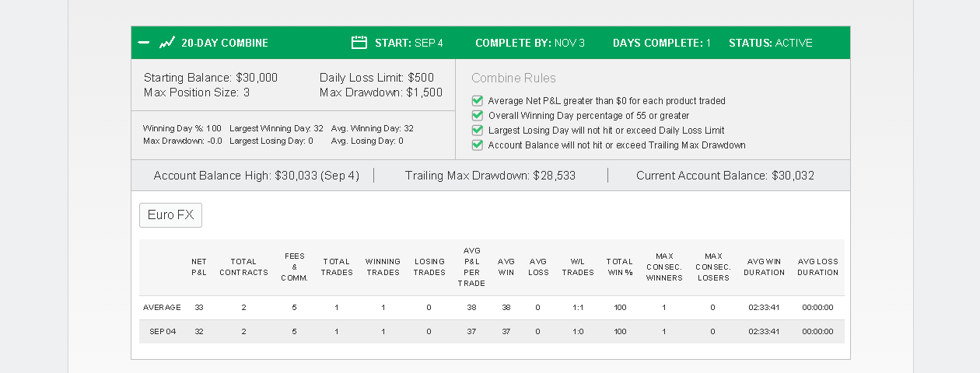Select the Euro FX product tab

170,215
